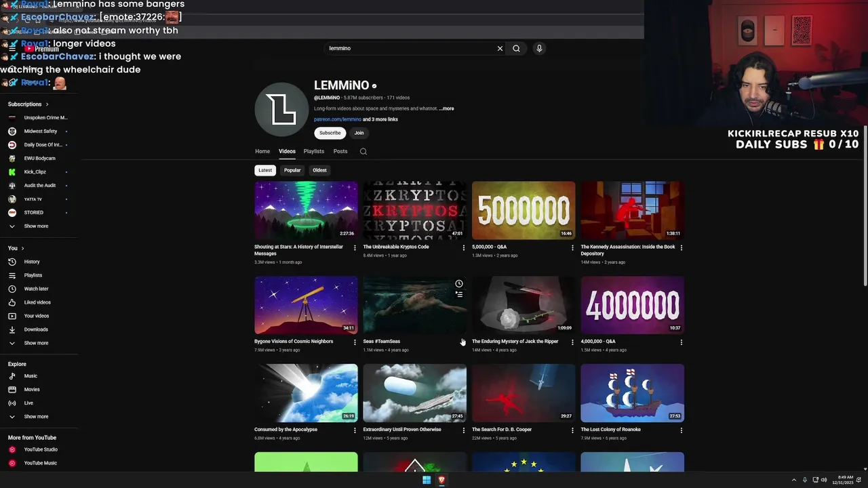868x488 pixels.
Task: Open the Windows Start menu
Action: (427, 480)
